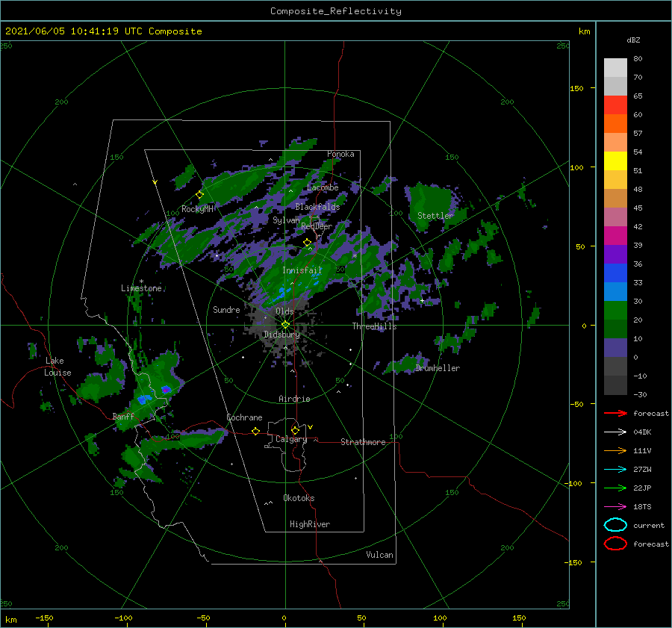Click the 'dBZ' legend heading
Image resolution: width=672 pixels, height=628 pixels.
coord(633,40)
